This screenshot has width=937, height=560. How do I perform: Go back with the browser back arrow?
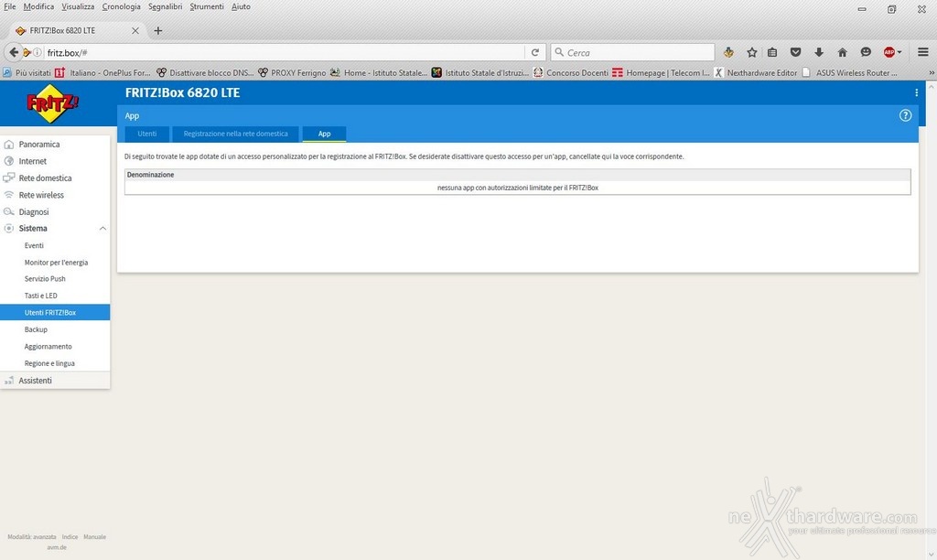point(14,52)
